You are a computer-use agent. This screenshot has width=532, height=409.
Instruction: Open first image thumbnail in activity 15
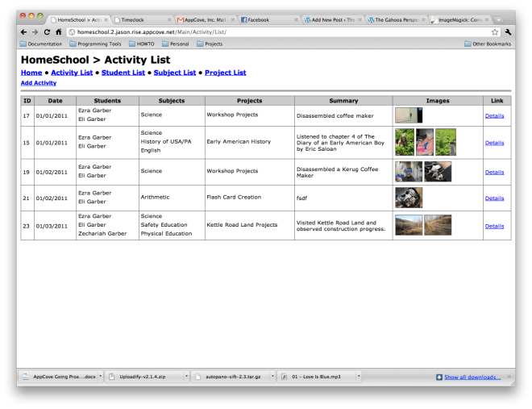pyautogui.click(x=404, y=142)
